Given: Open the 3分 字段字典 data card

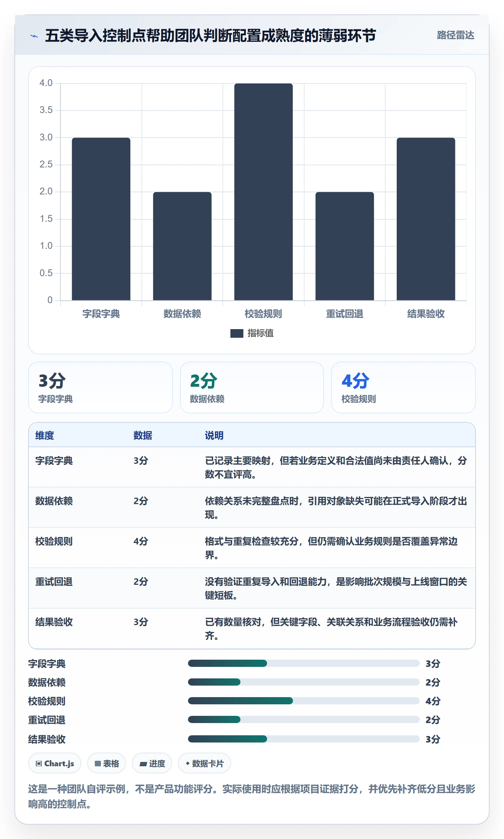Looking at the screenshot, I should [100, 387].
